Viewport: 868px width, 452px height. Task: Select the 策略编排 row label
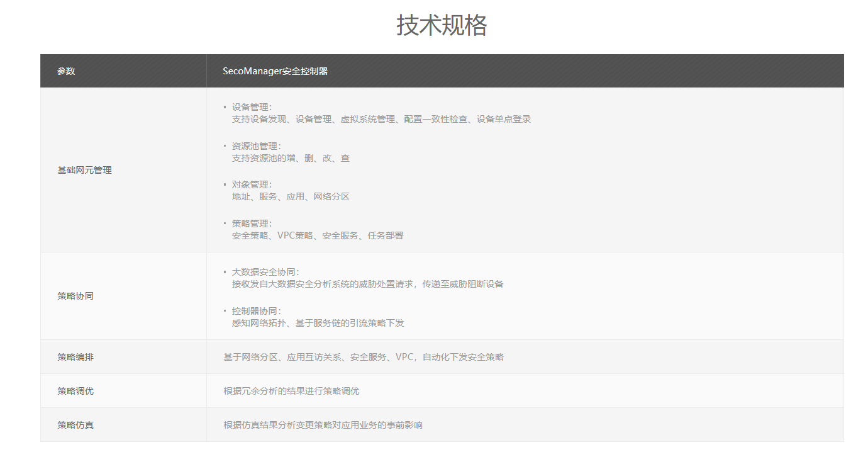75,357
